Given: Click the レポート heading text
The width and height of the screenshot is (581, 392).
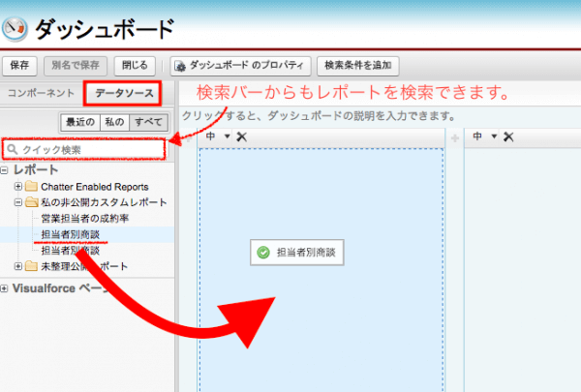Looking at the screenshot, I should (36, 170).
